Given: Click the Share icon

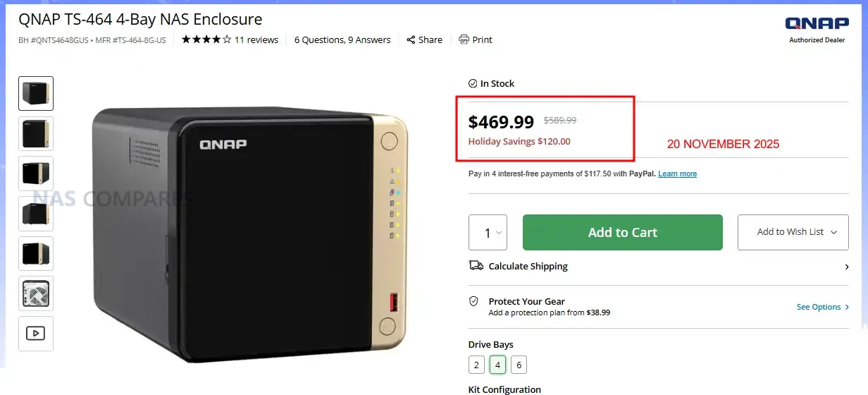Looking at the screenshot, I should (411, 39).
